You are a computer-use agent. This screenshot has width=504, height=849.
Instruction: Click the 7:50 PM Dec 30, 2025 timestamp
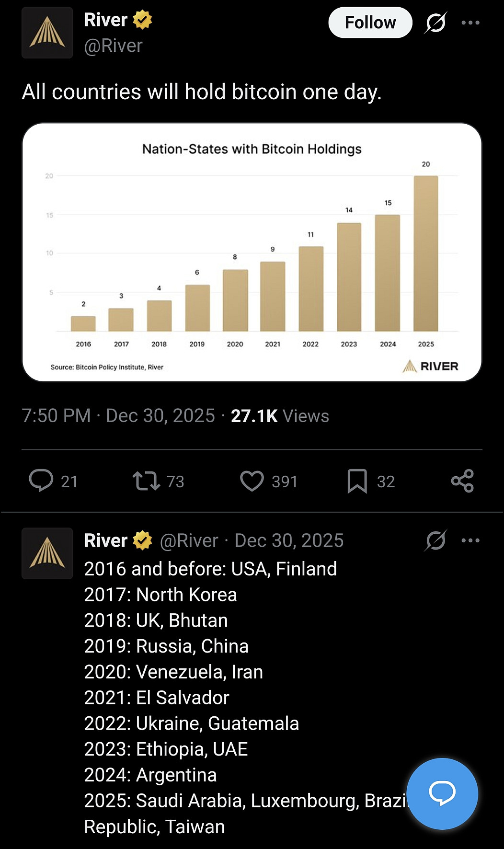pyautogui.click(x=118, y=416)
